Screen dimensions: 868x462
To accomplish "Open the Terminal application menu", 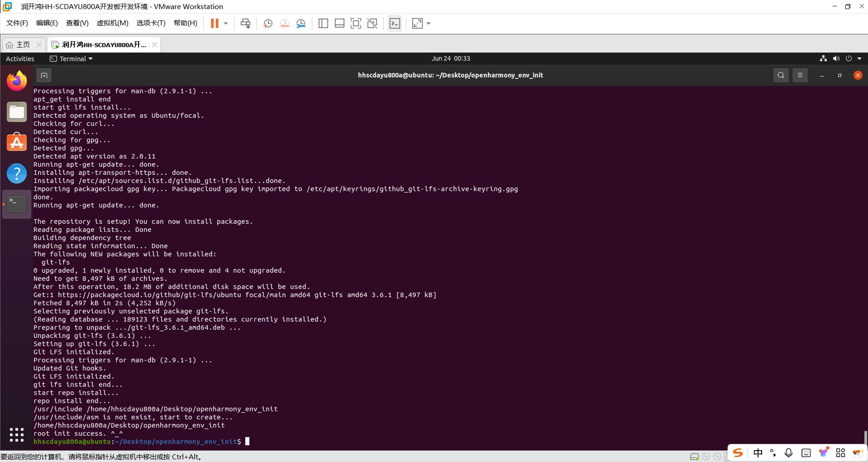I will (x=72, y=59).
